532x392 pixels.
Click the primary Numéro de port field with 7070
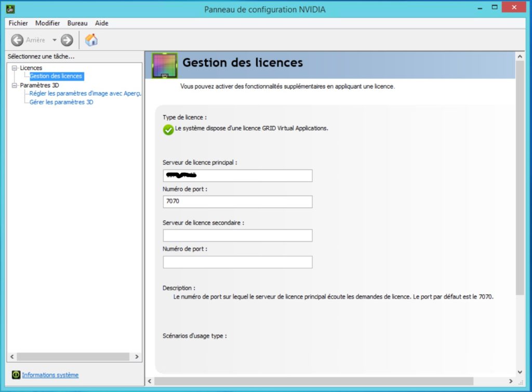pyautogui.click(x=237, y=202)
